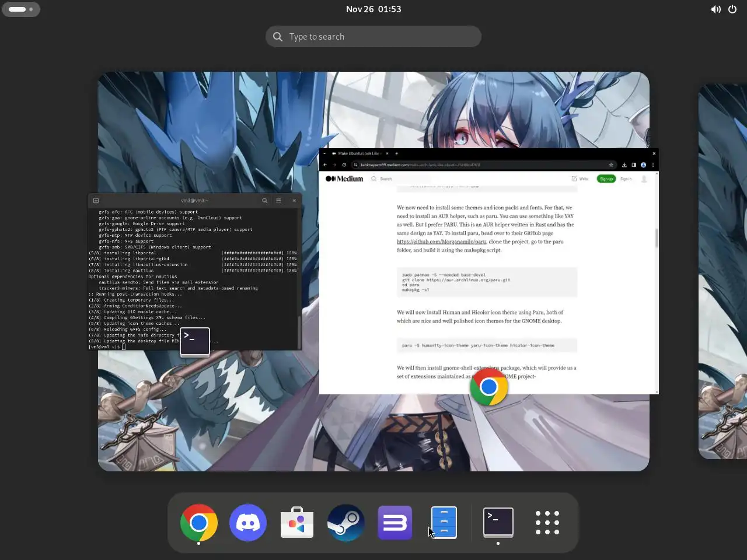
Task: Click Write on Medium
Action: [x=580, y=179]
